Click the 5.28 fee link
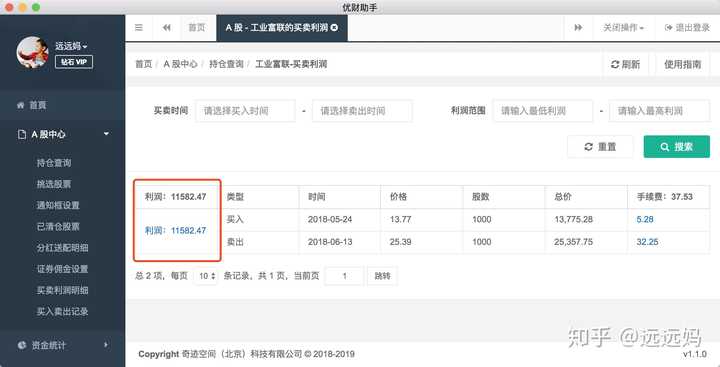Viewport: 720px width, 367px height. 645,220
